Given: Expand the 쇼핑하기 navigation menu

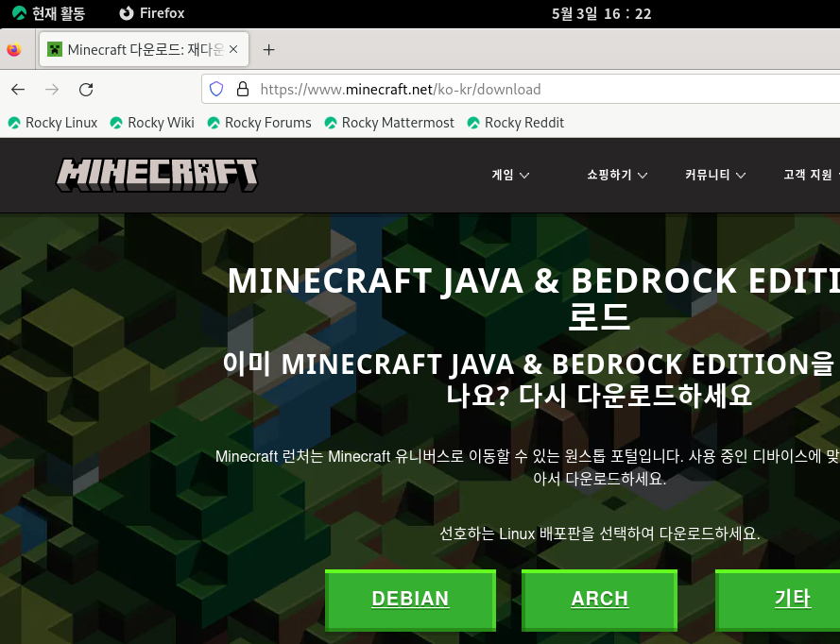Looking at the screenshot, I should pos(617,175).
